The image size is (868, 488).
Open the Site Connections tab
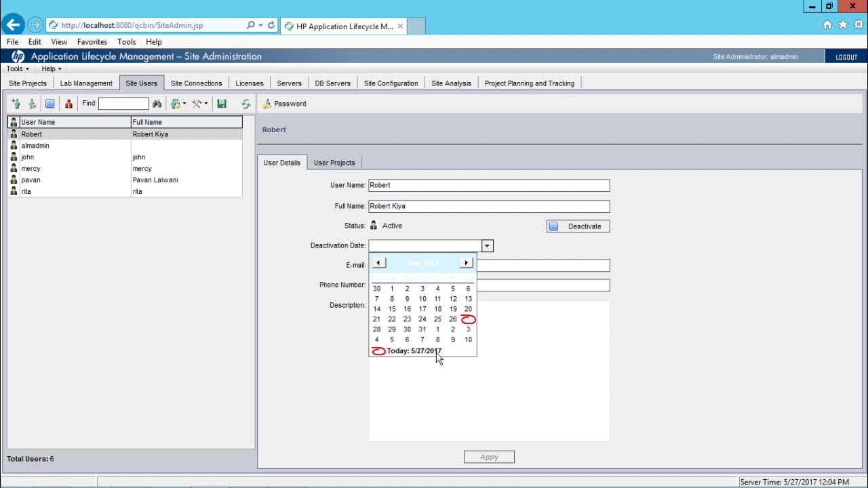tap(196, 83)
